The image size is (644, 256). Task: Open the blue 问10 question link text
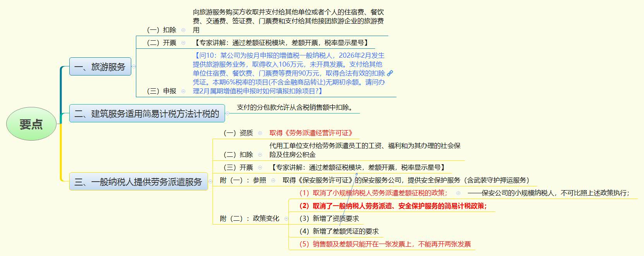coord(289,73)
